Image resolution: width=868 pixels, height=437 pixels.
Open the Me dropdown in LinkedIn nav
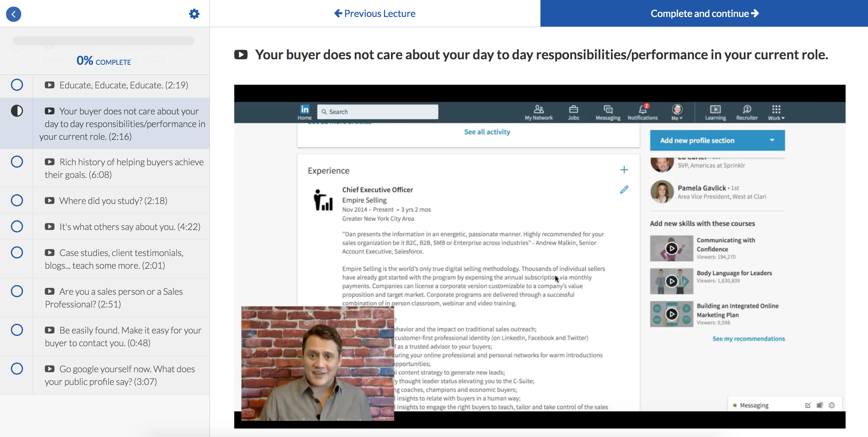(x=677, y=113)
